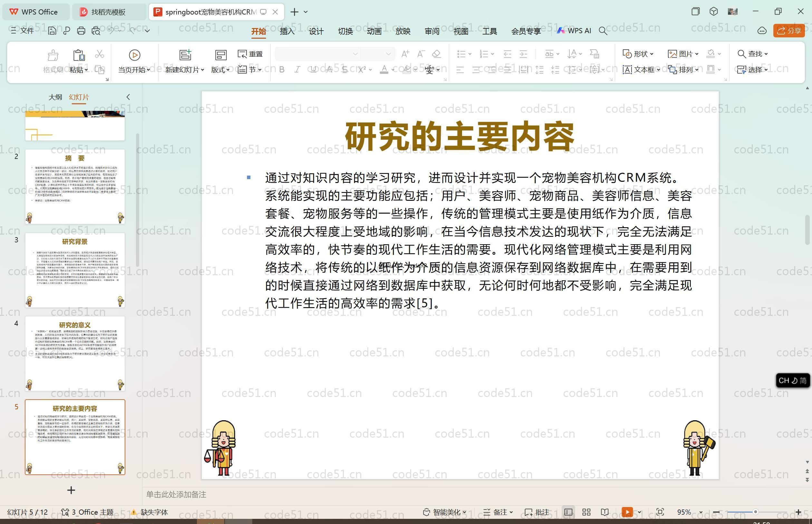The image size is (812, 524).
Task: Click the Increase Indent icon
Action: 523,54
